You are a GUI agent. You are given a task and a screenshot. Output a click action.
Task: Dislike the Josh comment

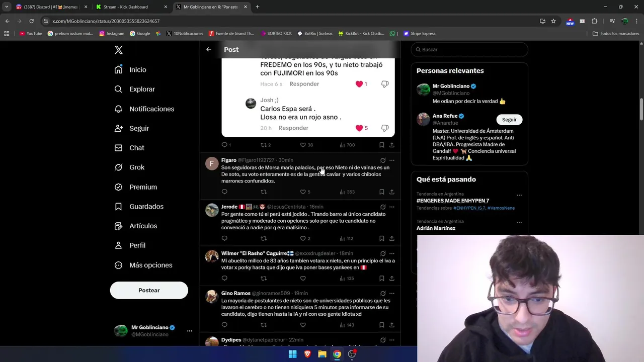[x=385, y=128]
